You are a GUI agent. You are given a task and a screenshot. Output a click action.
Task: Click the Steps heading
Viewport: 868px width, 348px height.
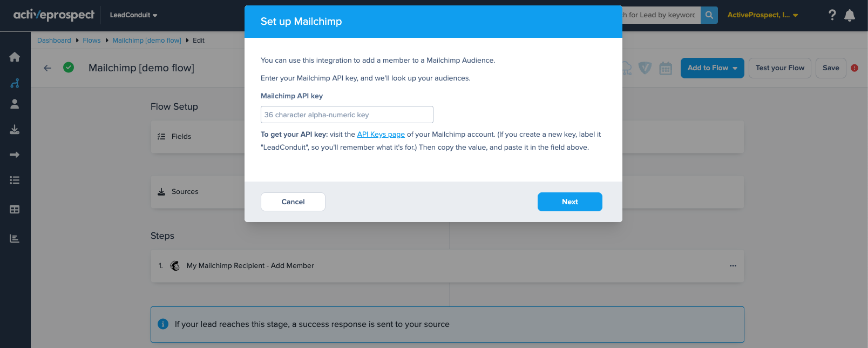tap(162, 236)
